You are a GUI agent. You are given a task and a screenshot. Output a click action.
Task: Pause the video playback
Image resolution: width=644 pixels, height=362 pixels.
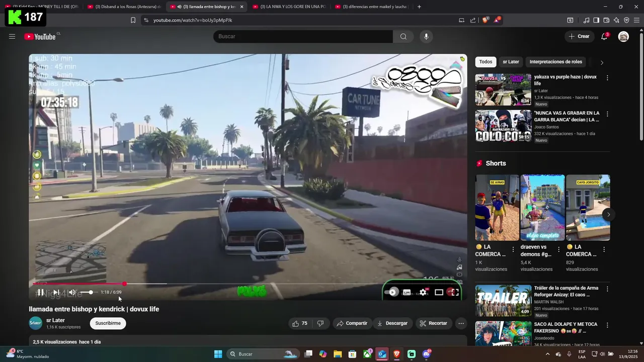40,292
